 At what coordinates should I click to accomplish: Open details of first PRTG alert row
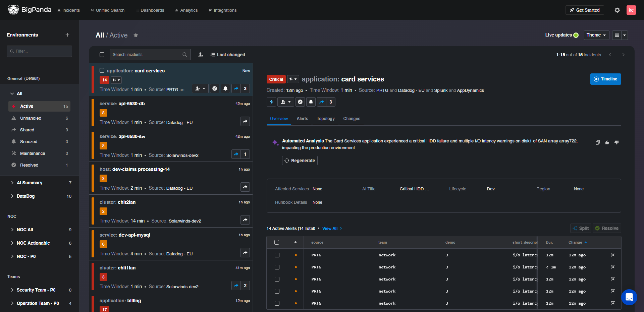(x=613, y=255)
